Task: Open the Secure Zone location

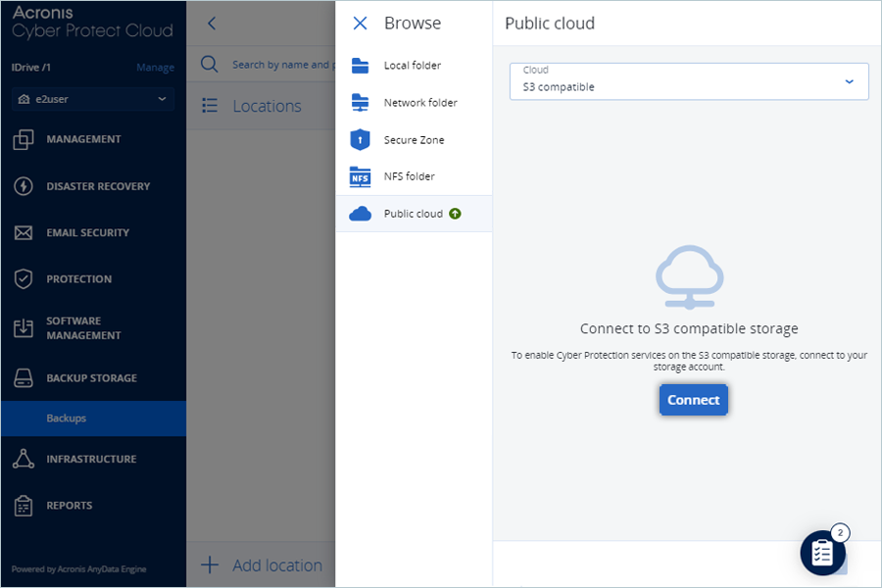Action: [414, 139]
